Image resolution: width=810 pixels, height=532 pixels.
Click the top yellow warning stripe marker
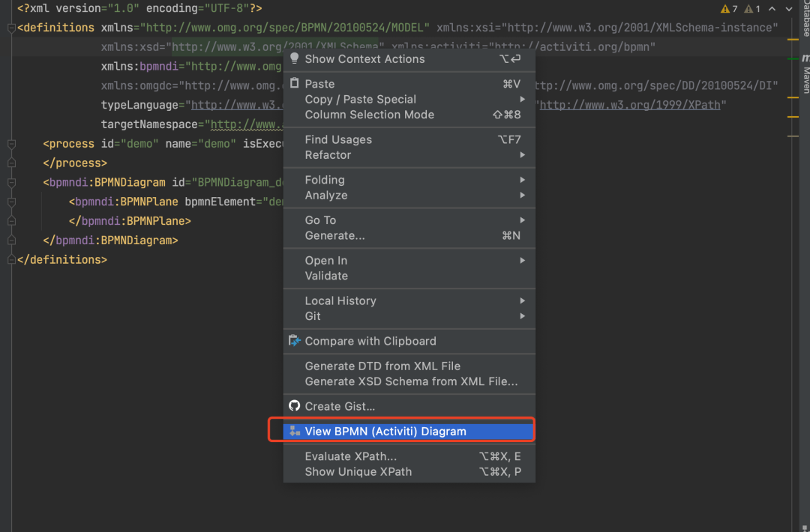(793, 39)
